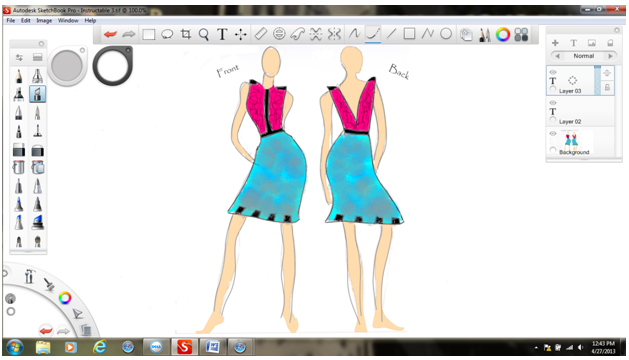629x360 pixels.
Task: Click the lagoon tools icon
Action: tap(29, 276)
